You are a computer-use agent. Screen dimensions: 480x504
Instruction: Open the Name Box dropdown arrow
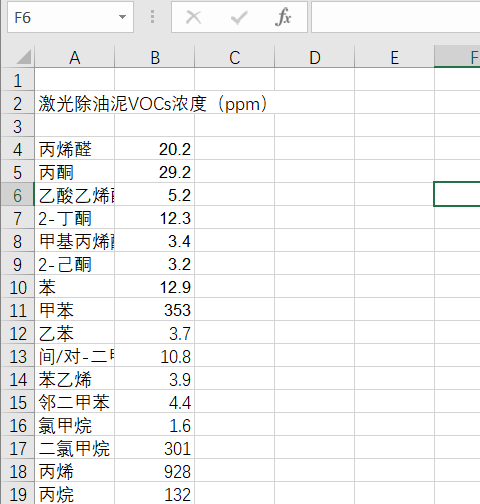[x=122, y=17]
